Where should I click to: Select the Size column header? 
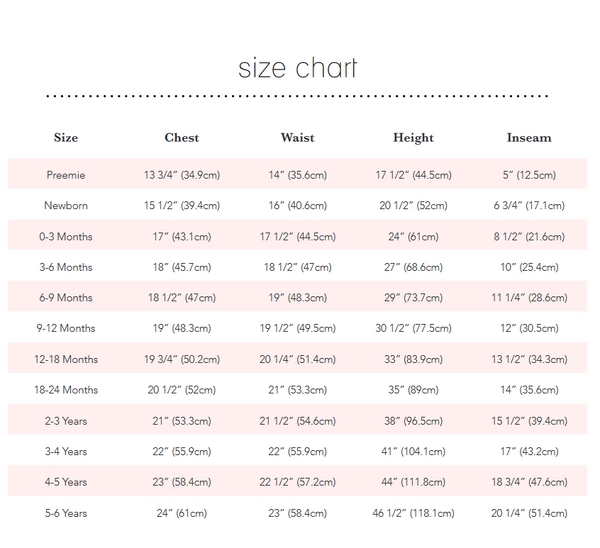pos(66,138)
